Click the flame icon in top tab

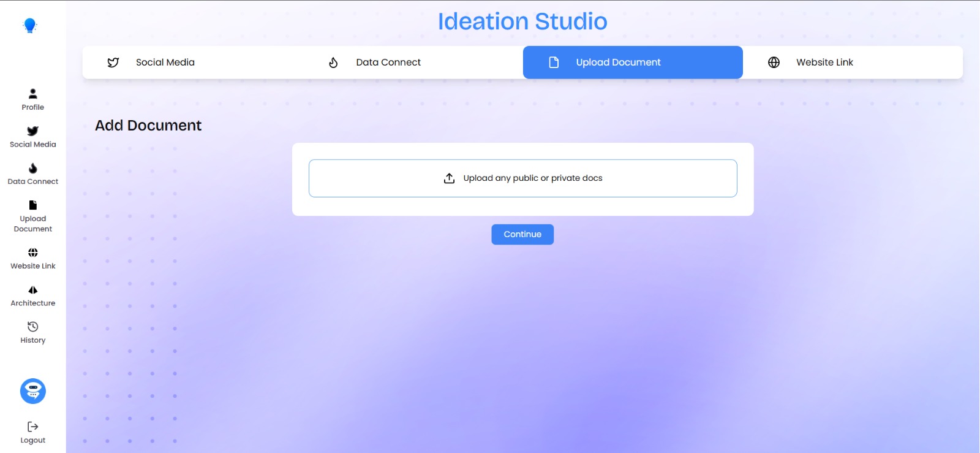(x=333, y=63)
